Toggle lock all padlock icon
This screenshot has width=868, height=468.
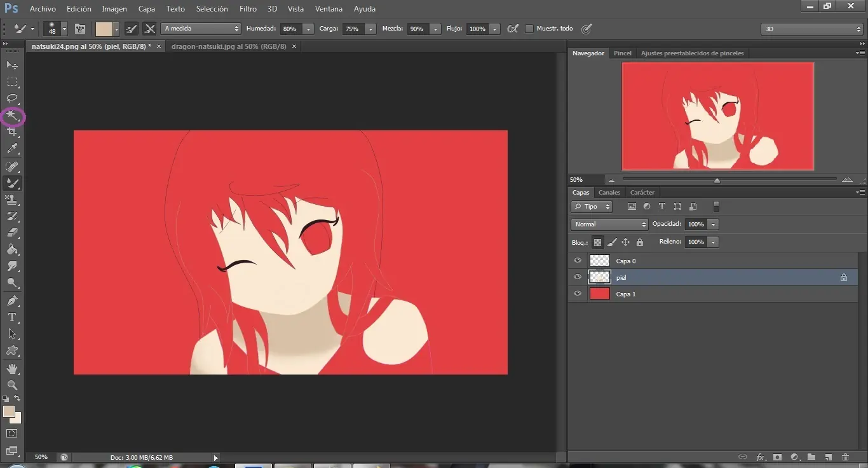point(640,242)
